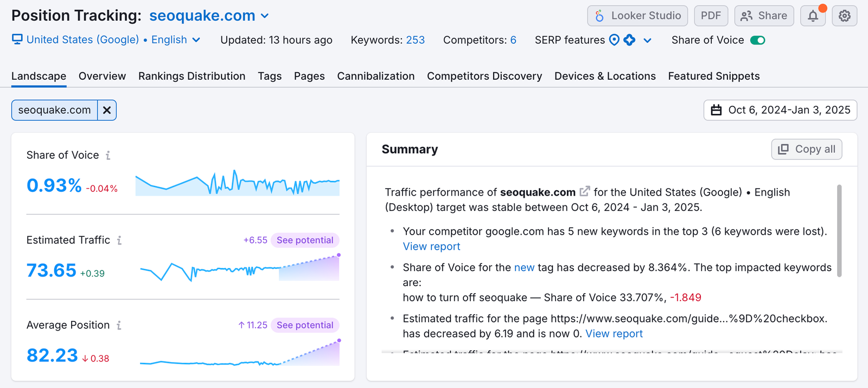Remove the seoquake.com filter chip

coord(107,110)
